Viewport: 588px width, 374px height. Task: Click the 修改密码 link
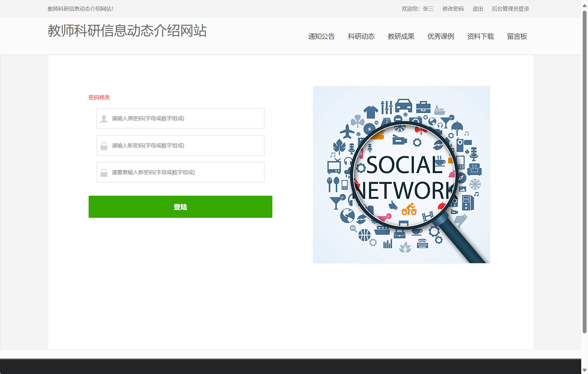tap(453, 9)
